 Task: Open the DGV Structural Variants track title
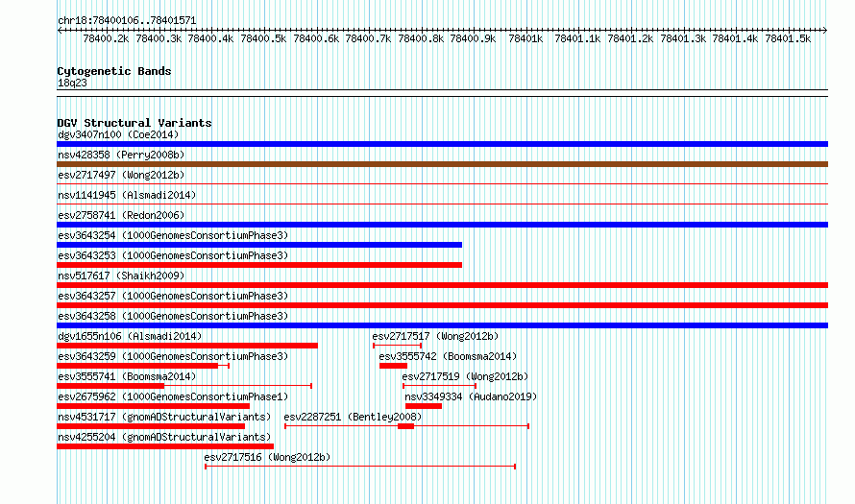(x=134, y=123)
